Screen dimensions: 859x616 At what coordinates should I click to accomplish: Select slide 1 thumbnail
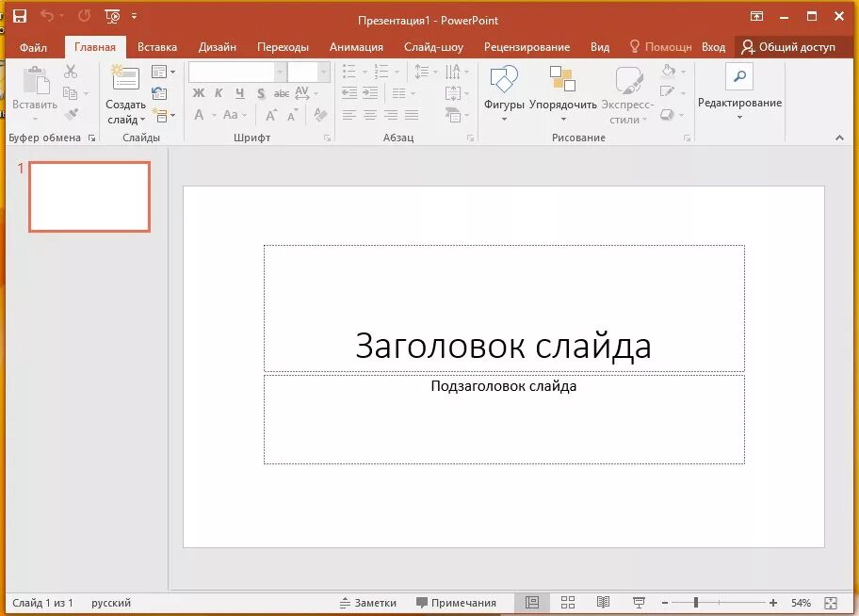pyautogui.click(x=89, y=197)
